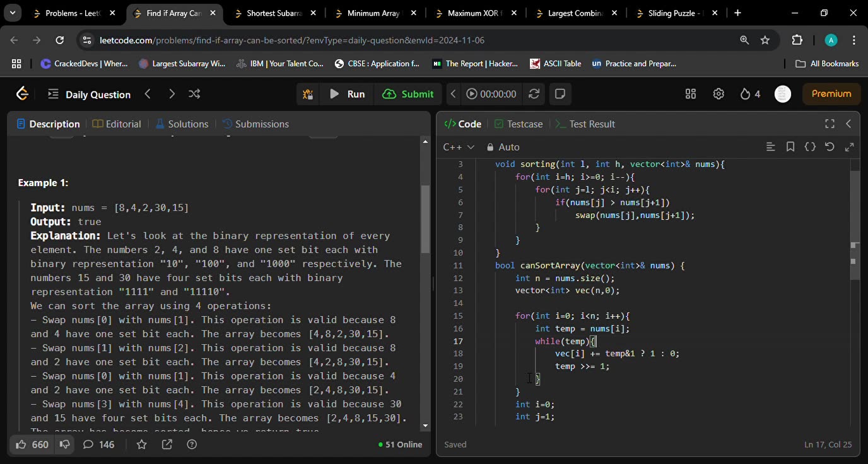Open the Testcase tab
868x464 pixels.
point(519,124)
